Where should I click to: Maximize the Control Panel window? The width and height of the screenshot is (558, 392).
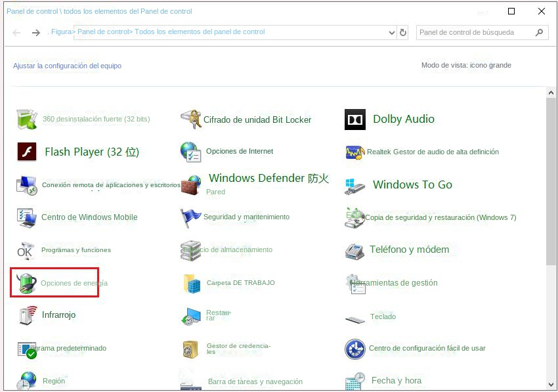coord(511,11)
